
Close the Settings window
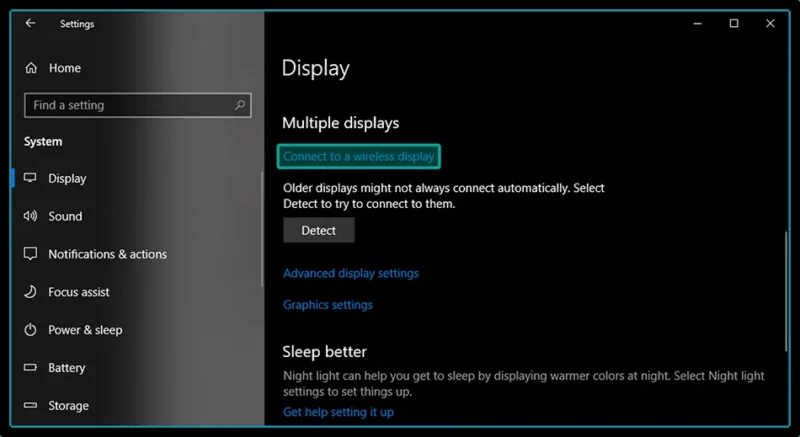point(770,23)
